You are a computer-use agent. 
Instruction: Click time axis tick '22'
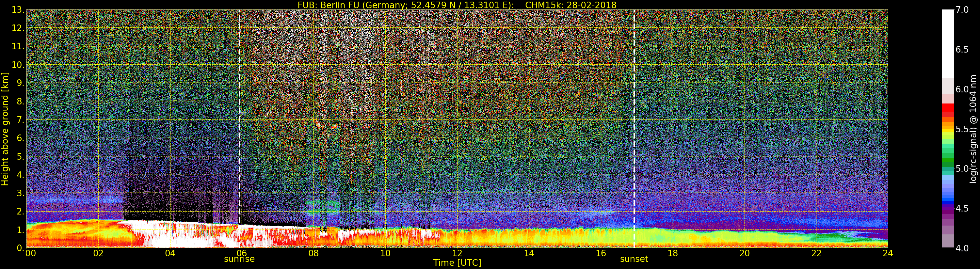[x=816, y=253]
